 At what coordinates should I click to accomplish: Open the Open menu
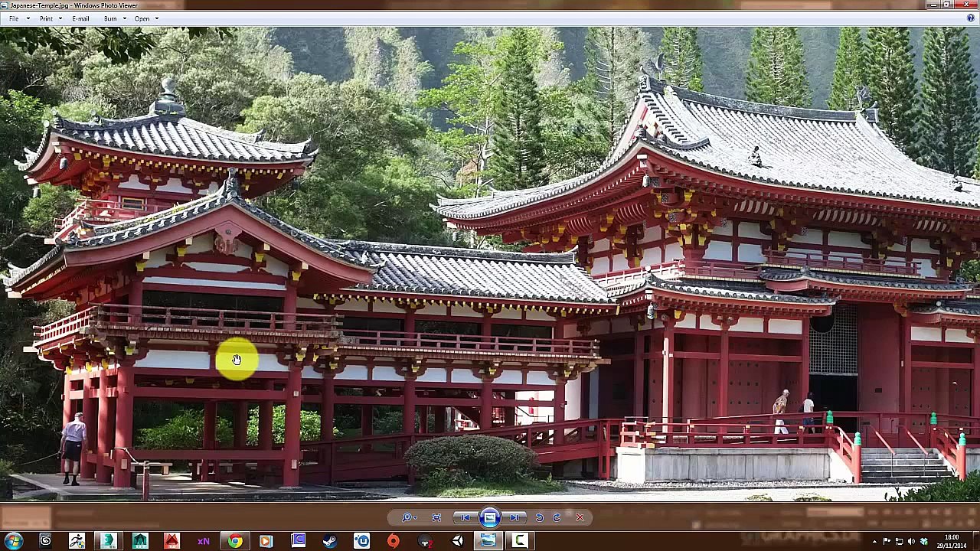pyautogui.click(x=142, y=18)
